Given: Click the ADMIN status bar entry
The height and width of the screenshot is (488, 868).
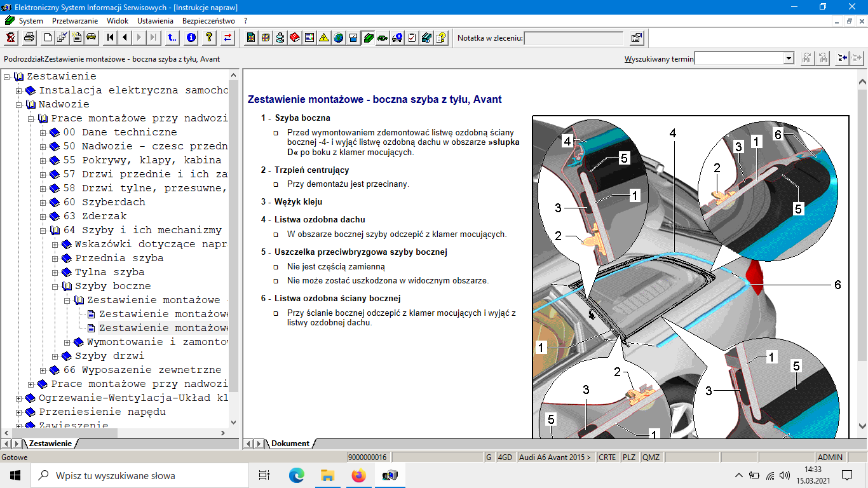Looking at the screenshot, I should (830, 457).
